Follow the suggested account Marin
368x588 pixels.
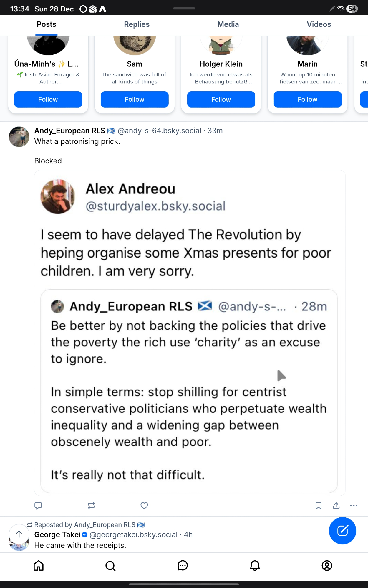point(308,100)
